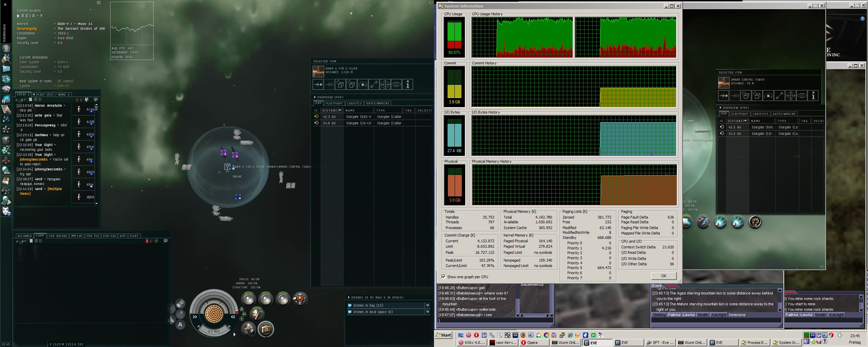Open the EVE Mail envelope icon
Screen dimensions: 868x347
click(x=6, y=68)
